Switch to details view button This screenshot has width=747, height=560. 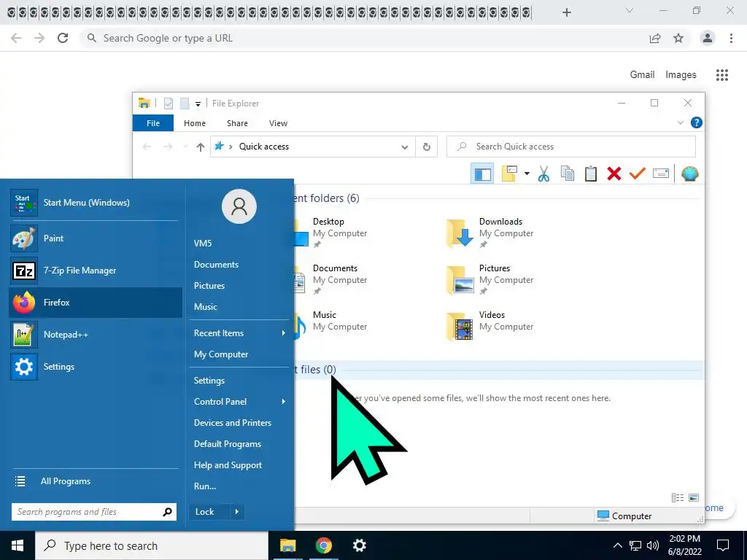coord(677,497)
